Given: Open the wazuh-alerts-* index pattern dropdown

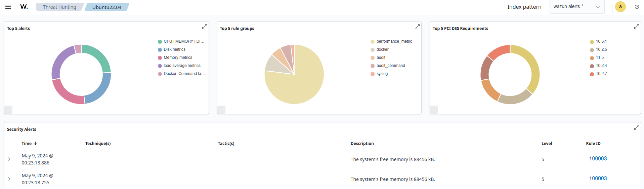Looking at the screenshot, I should [576, 7].
